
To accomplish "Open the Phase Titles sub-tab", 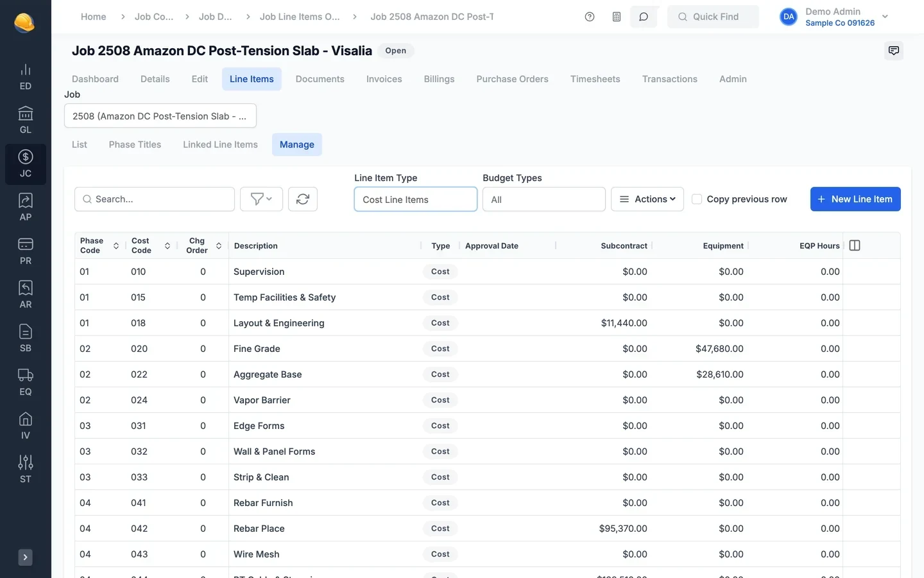I will pyautogui.click(x=135, y=144).
